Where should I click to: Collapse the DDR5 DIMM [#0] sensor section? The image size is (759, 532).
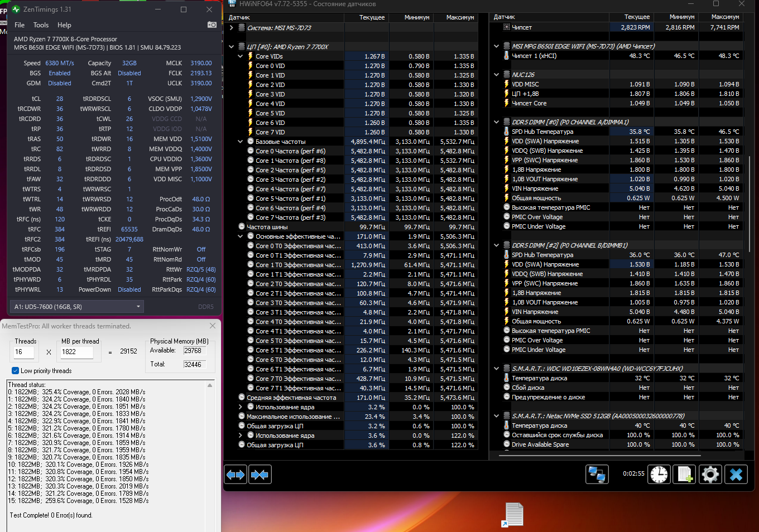tap(496, 122)
